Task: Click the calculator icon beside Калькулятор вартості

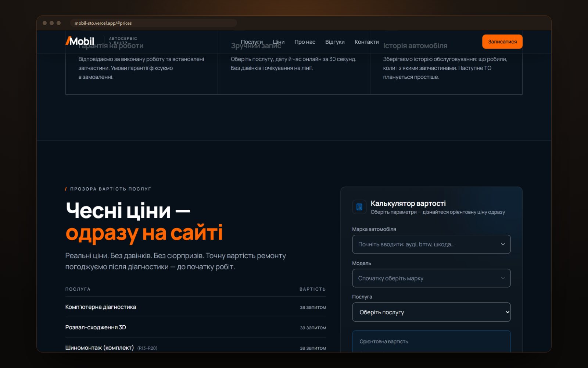Action: [359, 207]
